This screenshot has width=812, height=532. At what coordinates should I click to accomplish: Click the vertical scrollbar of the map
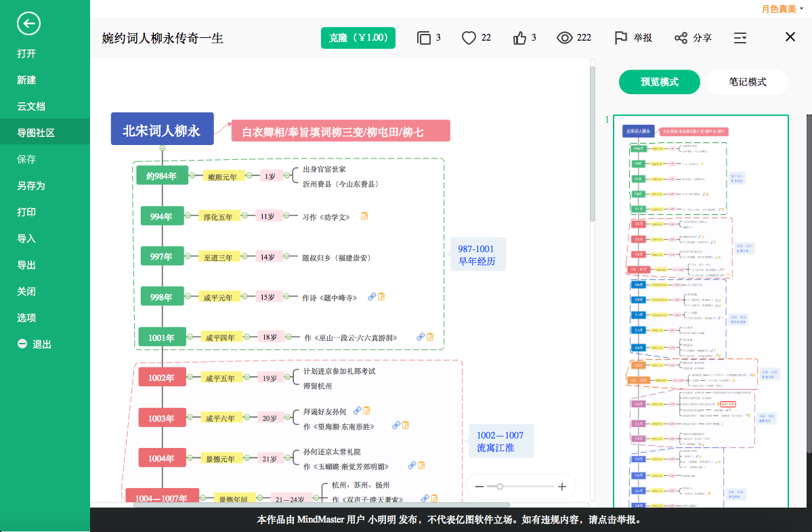pyautogui.click(x=593, y=145)
